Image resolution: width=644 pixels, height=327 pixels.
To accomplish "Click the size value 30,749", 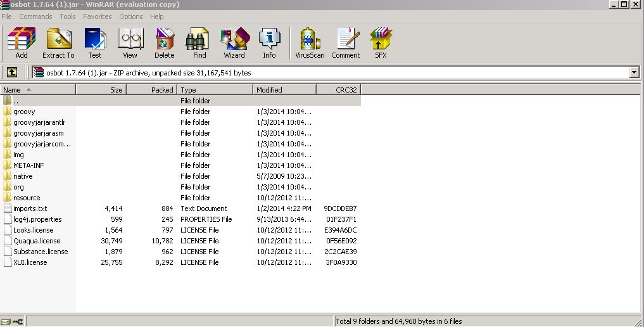I will pyautogui.click(x=111, y=241).
